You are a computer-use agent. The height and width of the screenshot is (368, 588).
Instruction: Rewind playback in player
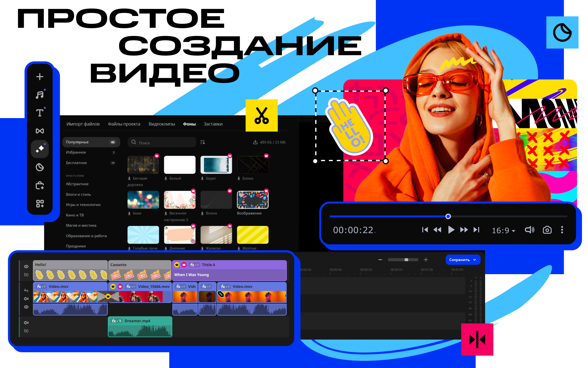[x=437, y=230]
